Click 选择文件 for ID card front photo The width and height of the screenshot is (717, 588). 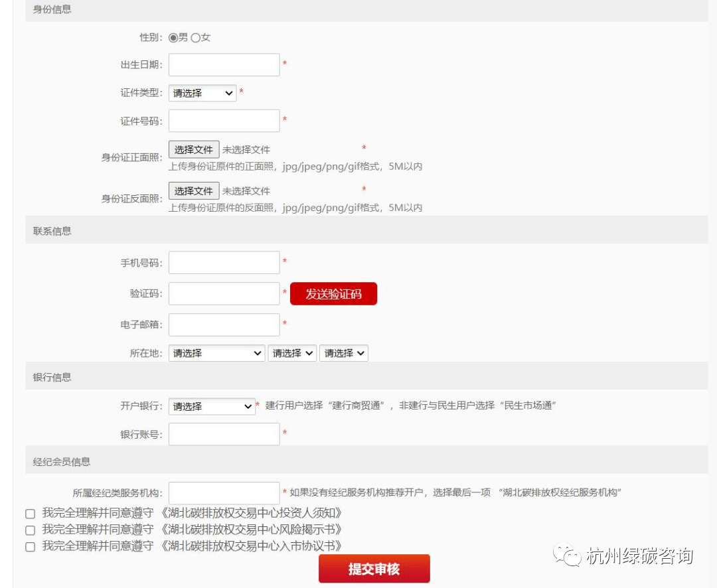(x=193, y=149)
